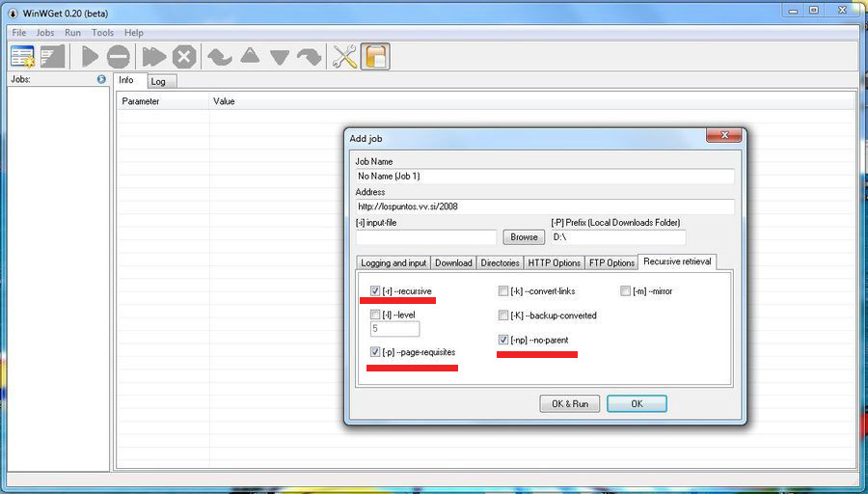
Task: Move job up with triangle icon
Action: [250, 55]
